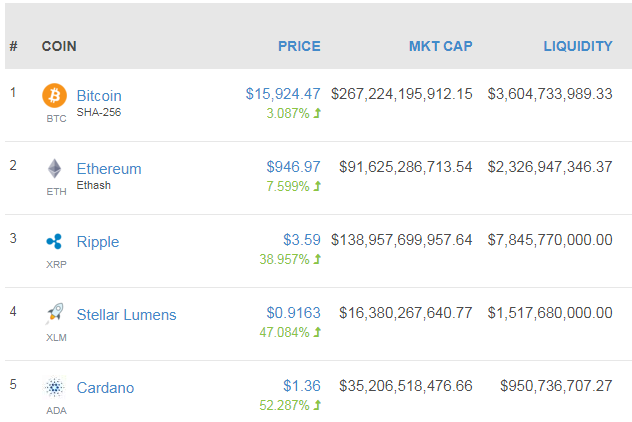Click liquidity value $7,845,770,000.00
The height and width of the screenshot is (422, 632).
[550, 240]
